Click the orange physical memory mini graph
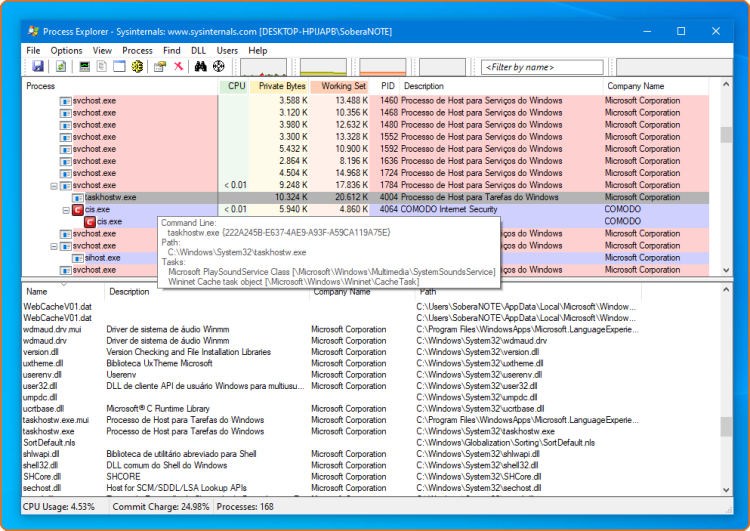Viewport: 750px width, 531px height. coord(383,67)
